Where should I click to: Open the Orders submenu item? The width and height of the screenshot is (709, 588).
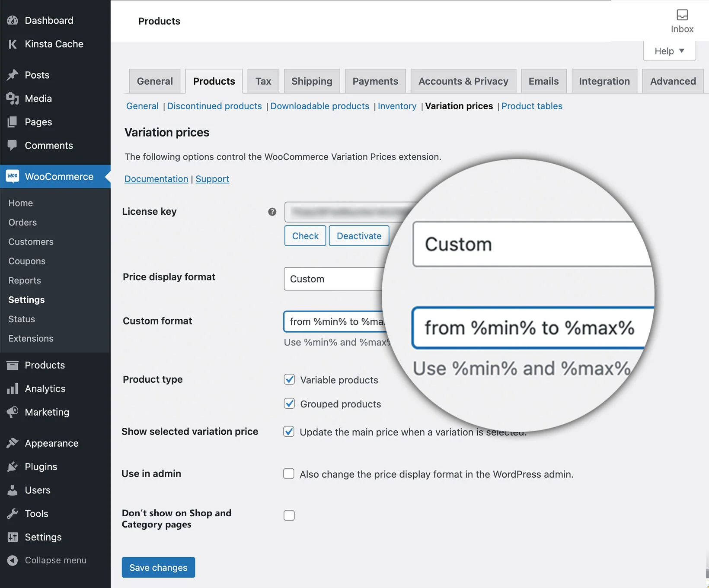22,222
